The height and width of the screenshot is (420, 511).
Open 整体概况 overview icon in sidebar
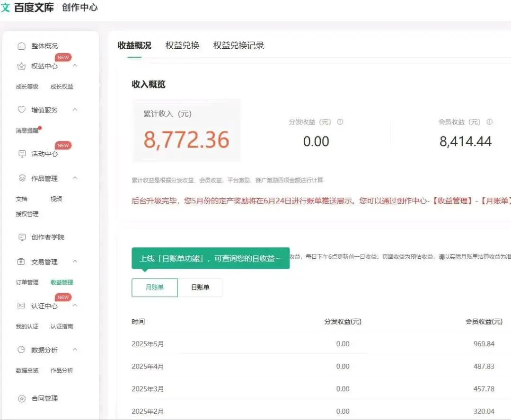[21, 46]
